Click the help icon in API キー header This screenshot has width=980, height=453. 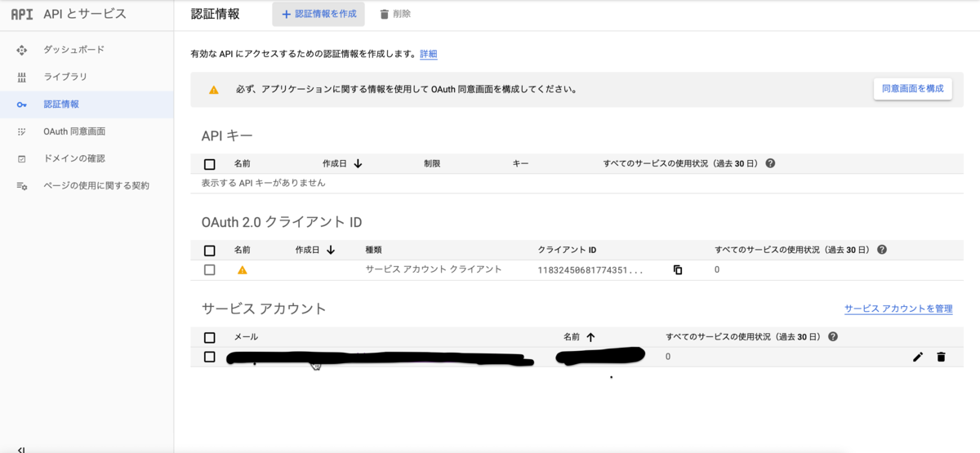click(x=770, y=163)
